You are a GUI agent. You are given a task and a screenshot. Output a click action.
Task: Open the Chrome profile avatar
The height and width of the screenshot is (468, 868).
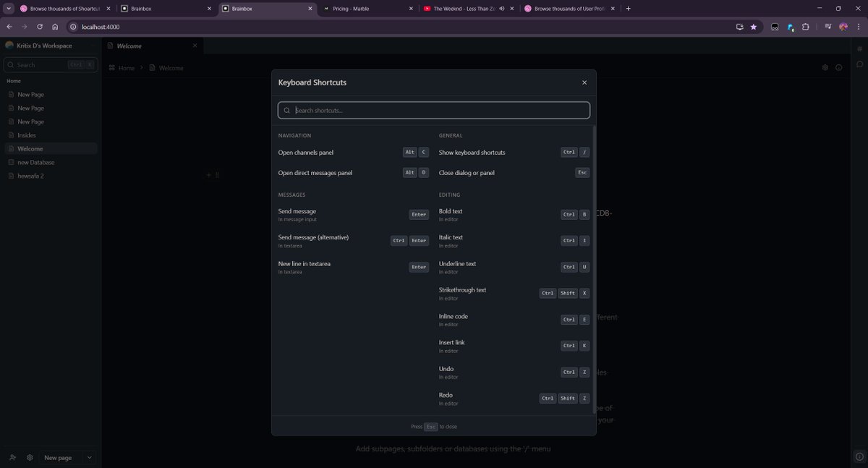[843, 27]
